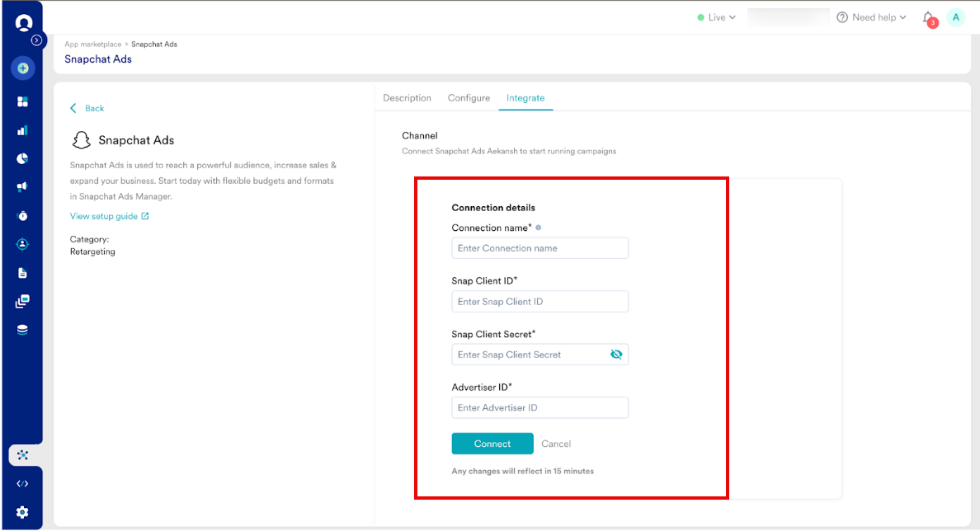Open the settings gear at sidebar bottom
980x531 pixels.
point(23,510)
